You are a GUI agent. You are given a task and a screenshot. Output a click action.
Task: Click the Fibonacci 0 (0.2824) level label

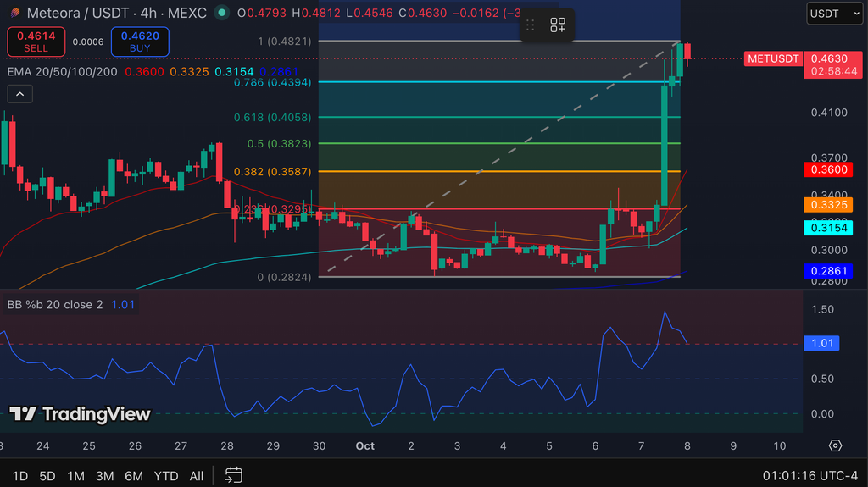coord(285,277)
